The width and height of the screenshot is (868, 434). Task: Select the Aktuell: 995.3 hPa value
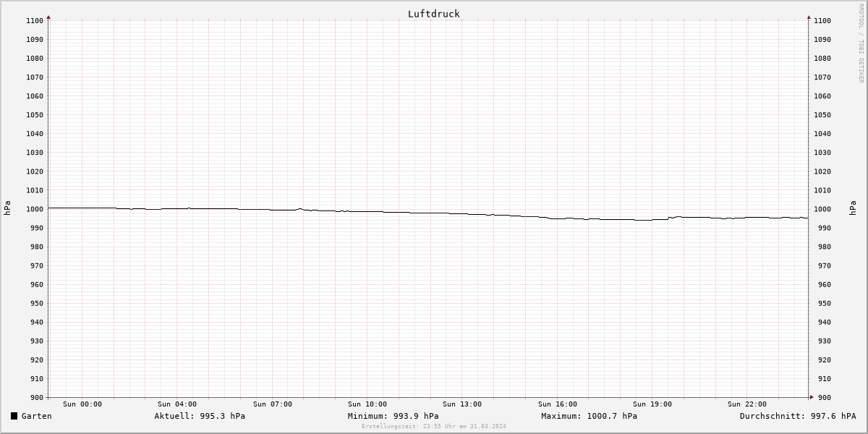[x=200, y=416]
